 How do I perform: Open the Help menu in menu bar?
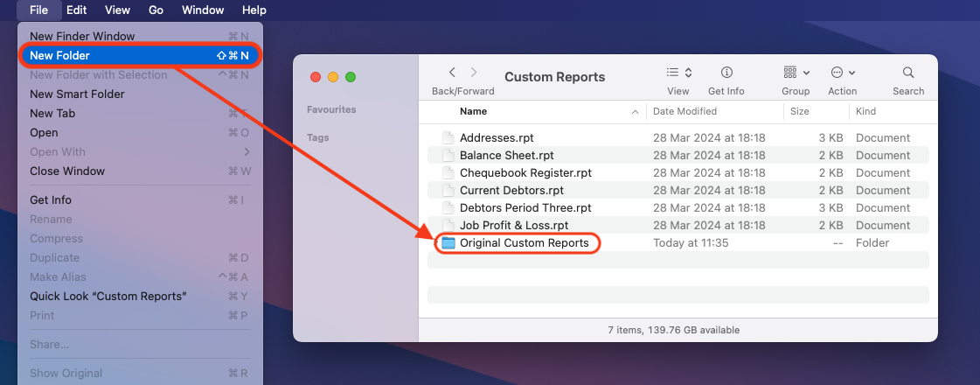click(x=254, y=10)
